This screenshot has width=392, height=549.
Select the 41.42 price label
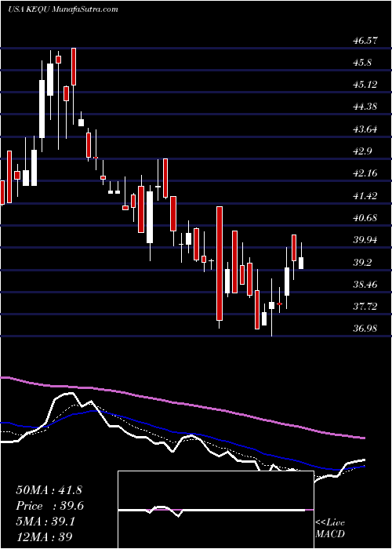tap(365, 196)
